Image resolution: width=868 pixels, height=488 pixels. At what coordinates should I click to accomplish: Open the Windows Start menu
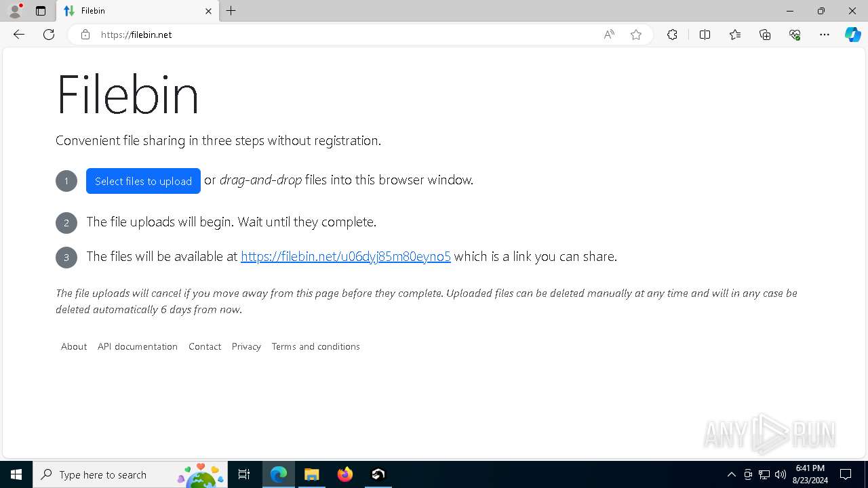[x=16, y=474]
